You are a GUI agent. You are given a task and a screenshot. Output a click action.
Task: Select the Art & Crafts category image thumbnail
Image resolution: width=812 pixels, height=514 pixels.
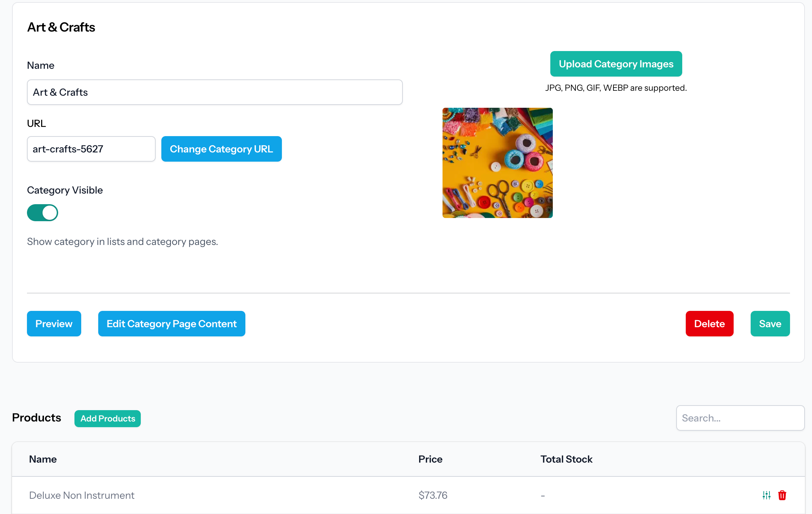(497, 163)
